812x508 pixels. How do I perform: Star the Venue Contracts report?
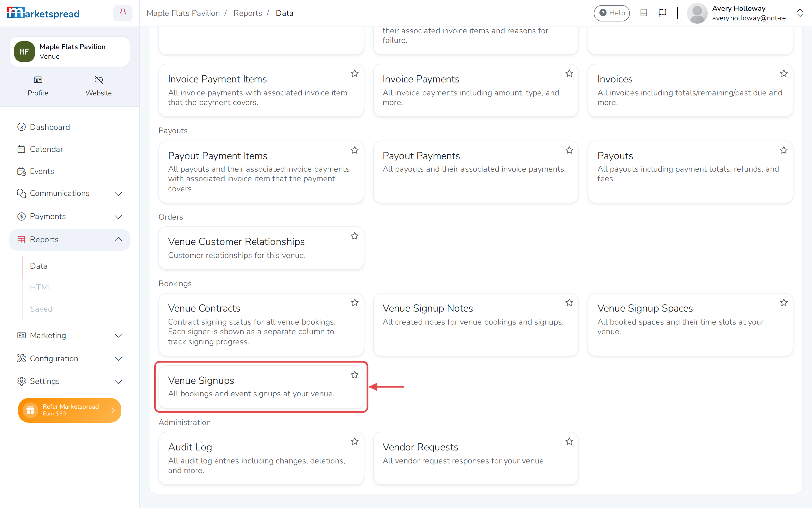click(x=355, y=302)
